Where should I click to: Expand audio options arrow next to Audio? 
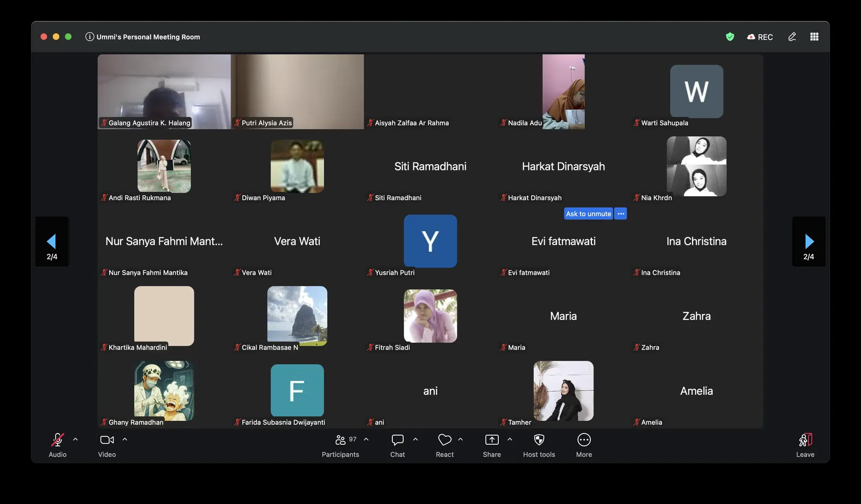[75, 439]
